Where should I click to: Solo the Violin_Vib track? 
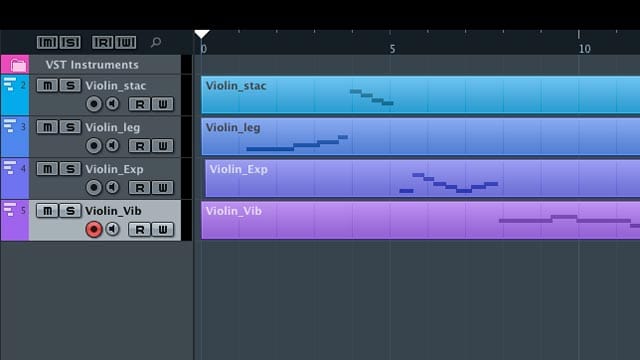click(70, 211)
